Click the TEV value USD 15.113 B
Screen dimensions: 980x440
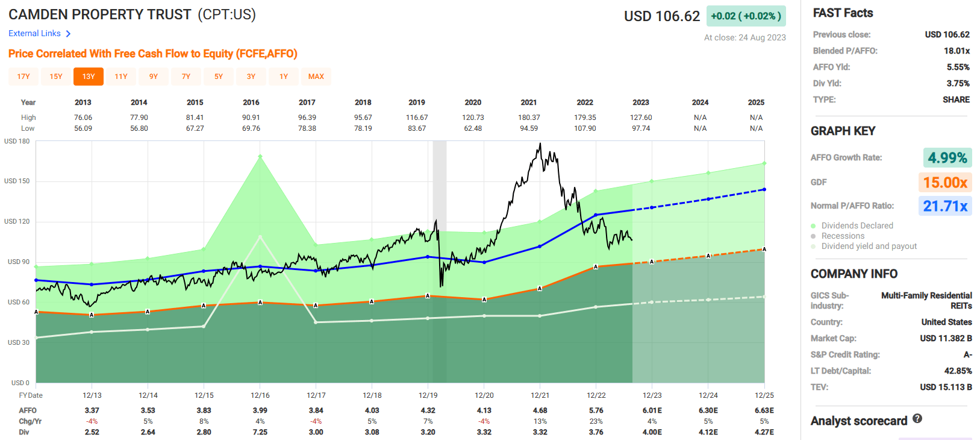(x=946, y=388)
